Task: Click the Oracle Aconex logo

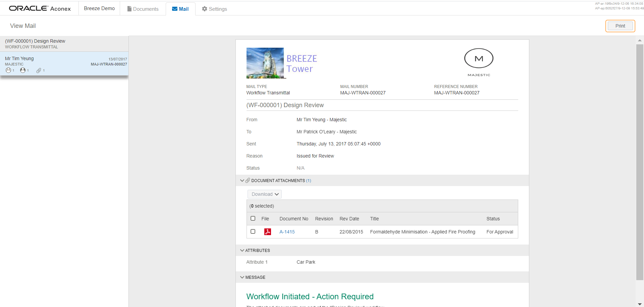Action: (40, 8)
